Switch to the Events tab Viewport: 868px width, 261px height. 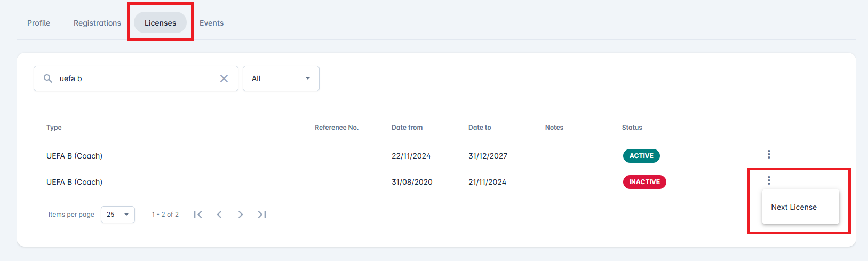211,23
